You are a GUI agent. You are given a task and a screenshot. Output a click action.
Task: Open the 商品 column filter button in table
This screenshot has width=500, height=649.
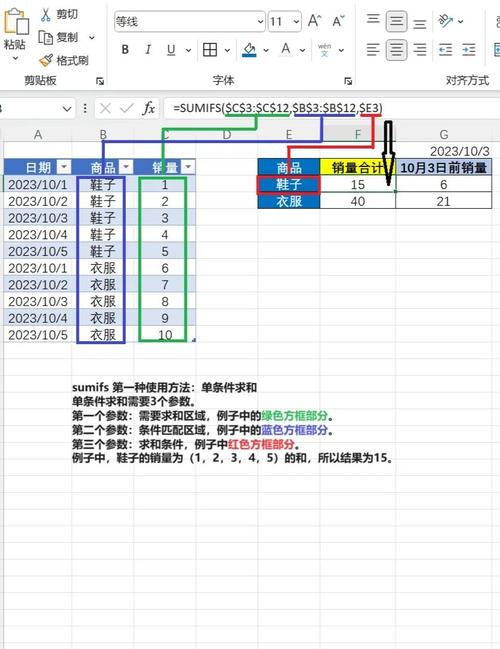126,167
